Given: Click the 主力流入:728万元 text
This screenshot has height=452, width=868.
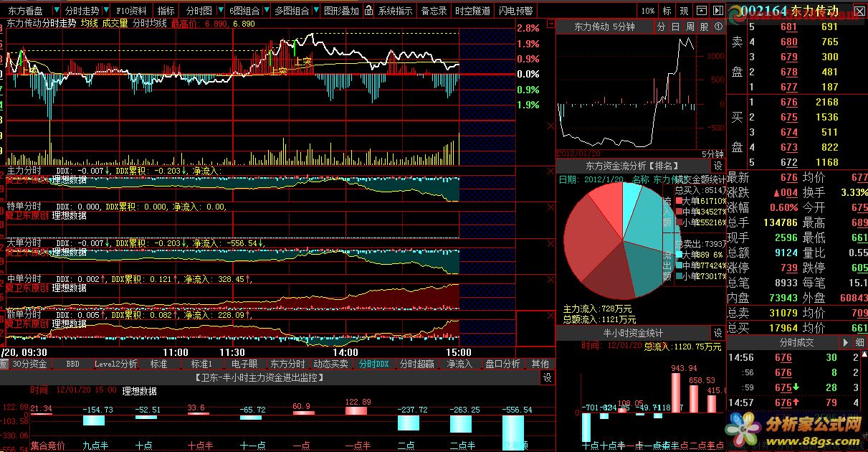Looking at the screenshot, I should (x=598, y=309).
